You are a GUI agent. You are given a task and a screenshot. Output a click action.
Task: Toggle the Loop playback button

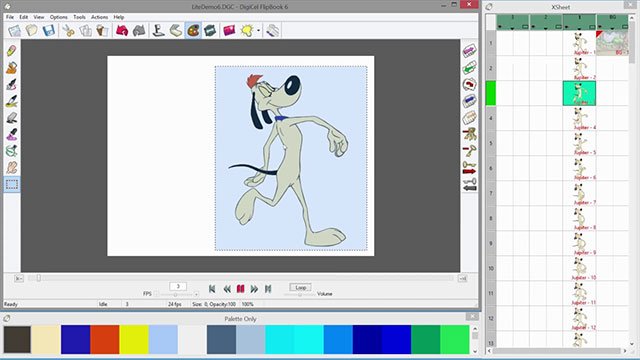coord(300,287)
